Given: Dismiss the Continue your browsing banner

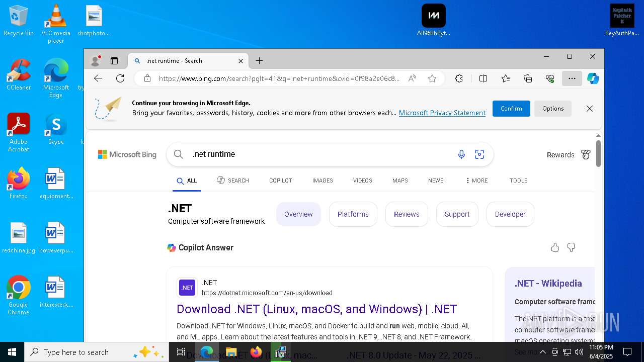Looking at the screenshot, I should [590, 109].
